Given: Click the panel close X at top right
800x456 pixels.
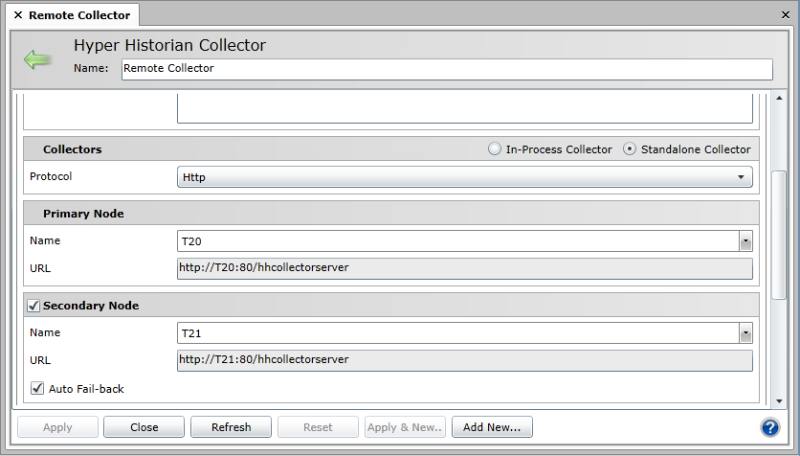Looking at the screenshot, I should 784,17.
